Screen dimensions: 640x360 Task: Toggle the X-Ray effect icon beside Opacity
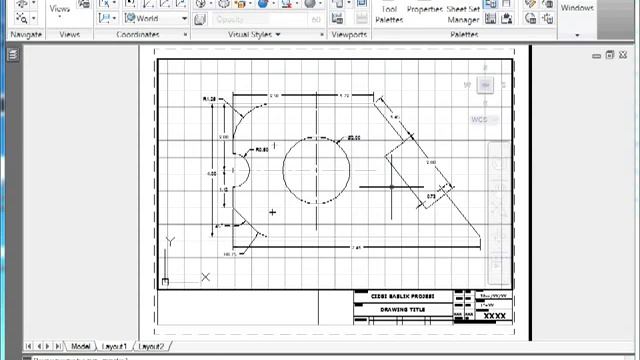coord(200,19)
